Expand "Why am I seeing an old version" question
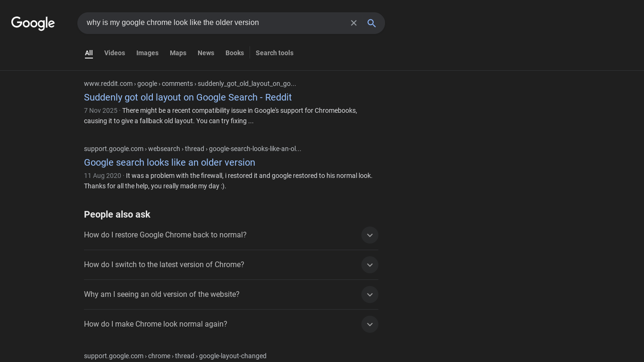The height and width of the screenshot is (362, 644). pyautogui.click(x=369, y=295)
